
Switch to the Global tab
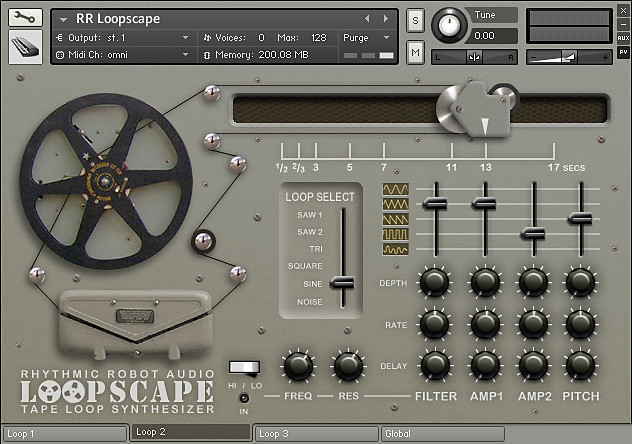tap(443, 434)
